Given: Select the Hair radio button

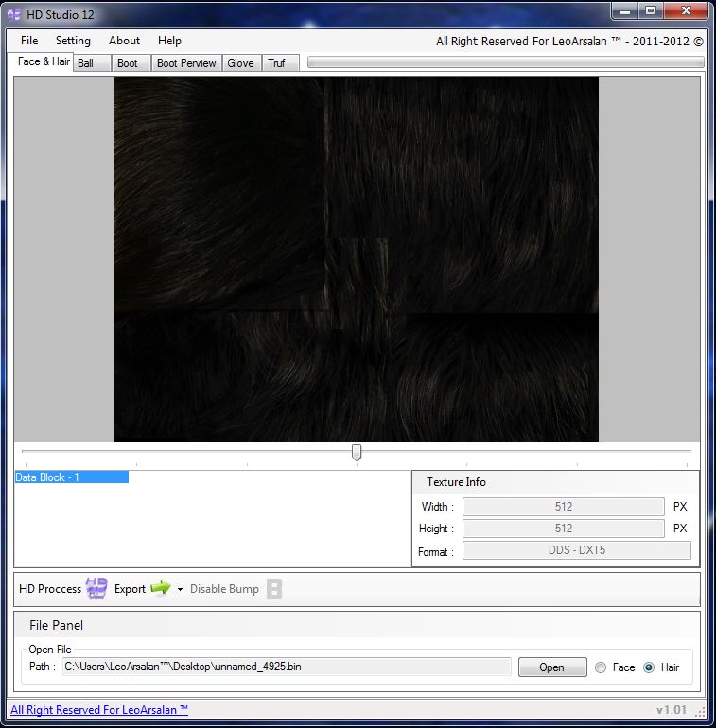Looking at the screenshot, I should pos(649,667).
